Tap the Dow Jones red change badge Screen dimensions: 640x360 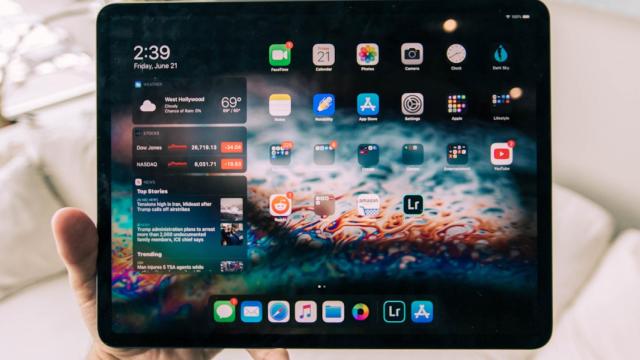click(232, 147)
